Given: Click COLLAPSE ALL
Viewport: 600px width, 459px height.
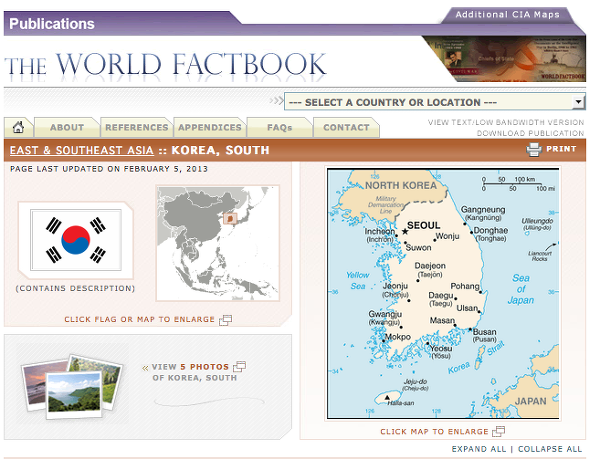Looking at the screenshot, I should (550, 449).
